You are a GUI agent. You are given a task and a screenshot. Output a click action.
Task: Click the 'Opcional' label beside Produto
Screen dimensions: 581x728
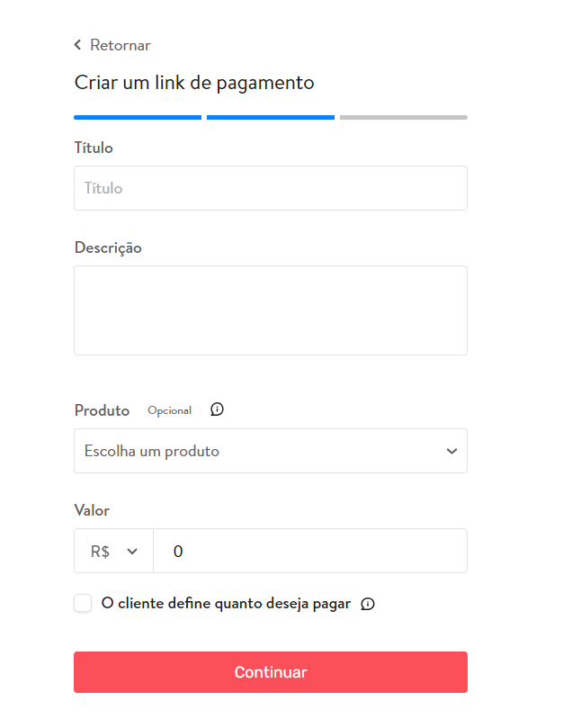169,410
